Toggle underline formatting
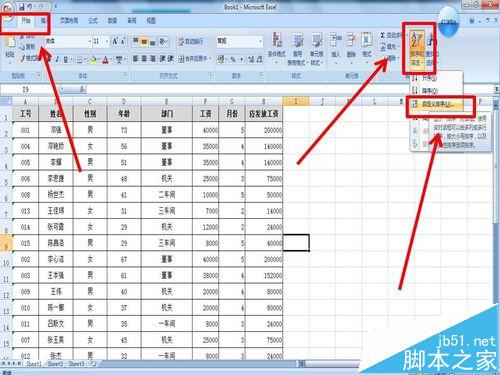Screen dimensions: 500x375 coord(66,59)
